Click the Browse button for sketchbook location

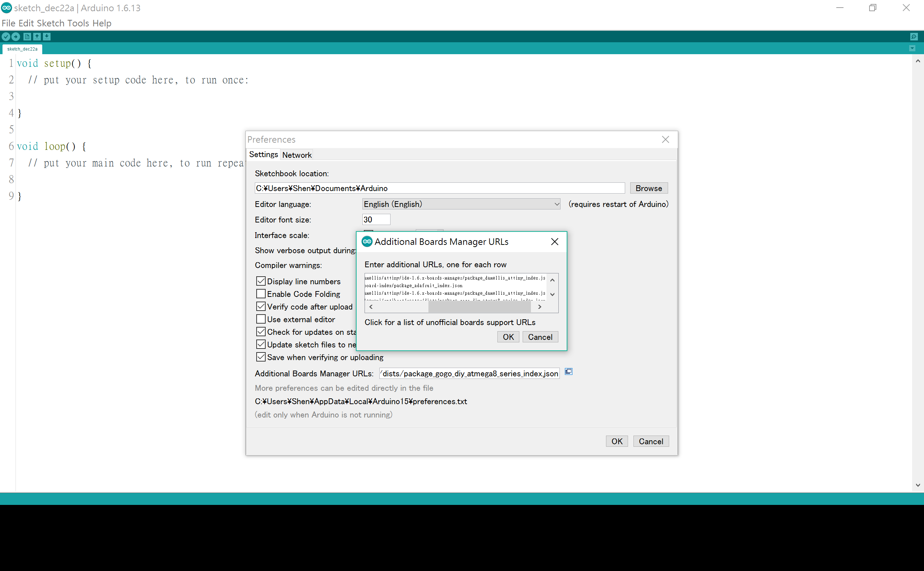[x=649, y=189]
